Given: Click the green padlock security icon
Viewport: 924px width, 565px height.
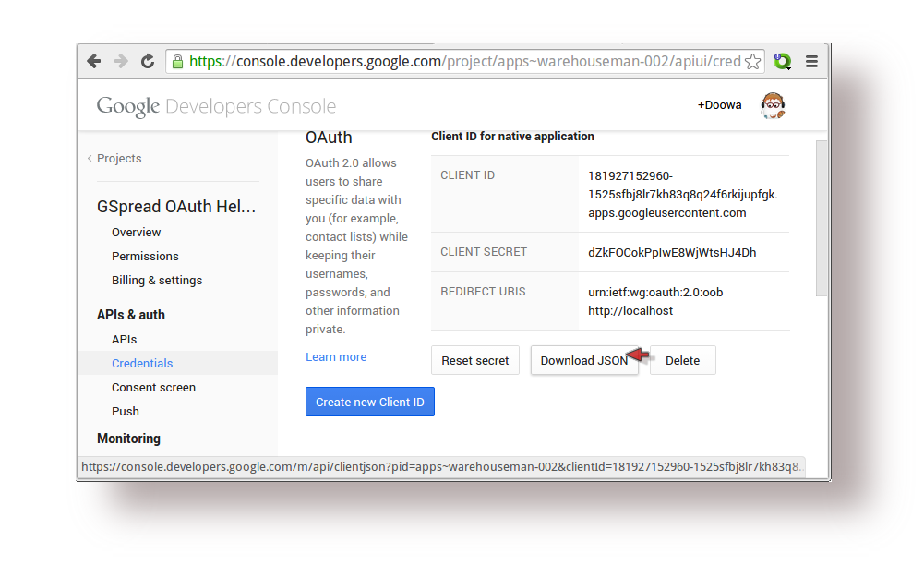Looking at the screenshot, I should [177, 61].
